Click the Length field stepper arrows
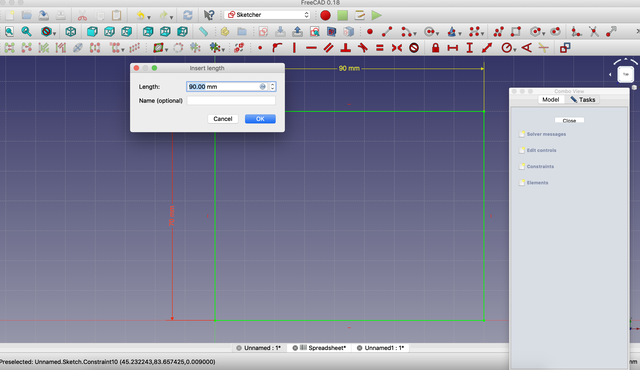 (x=272, y=86)
